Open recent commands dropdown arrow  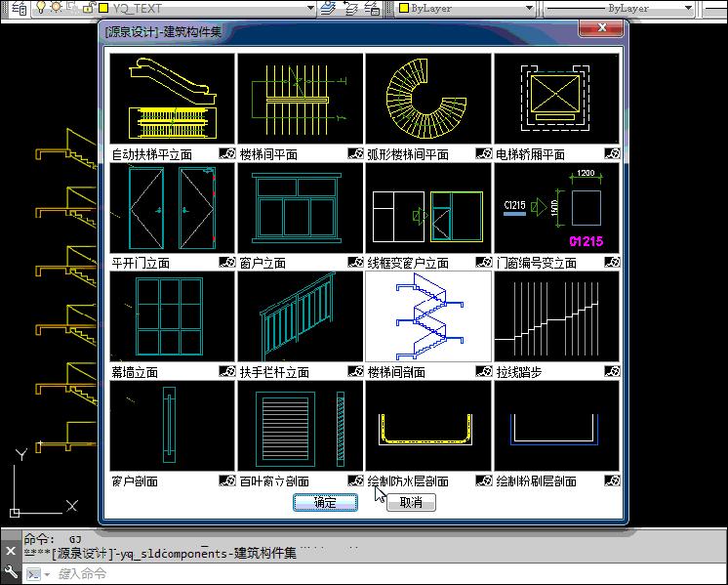click(47, 575)
